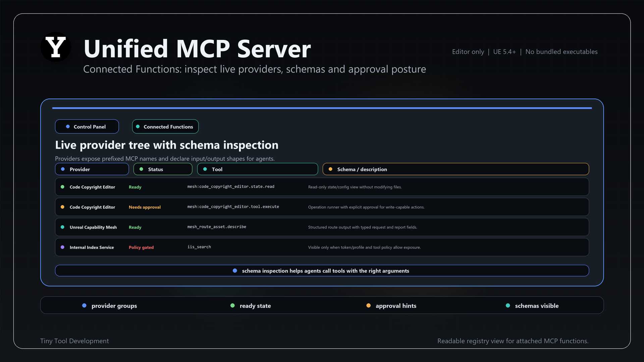Click the teal dot in the Connected Functions tab
Viewport: 644px width, 362px height.
point(138,127)
